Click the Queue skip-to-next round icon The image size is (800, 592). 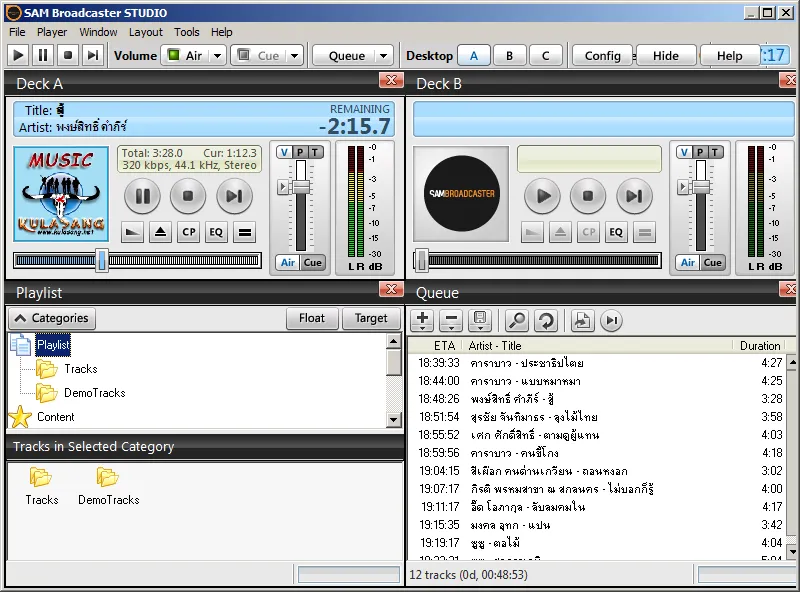coord(611,320)
